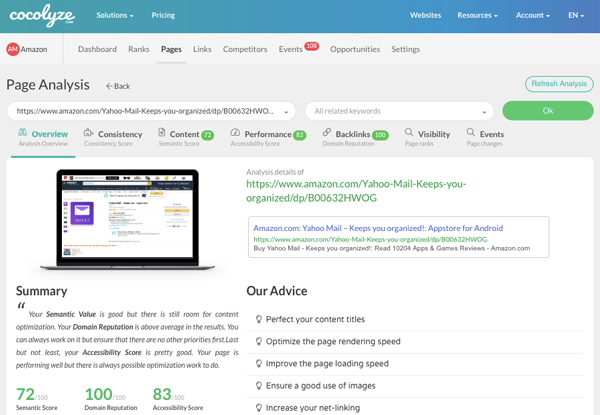Click the Ensure a good use of images advice
Image resolution: width=600 pixels, height=415 pixels.
point(321,386)
